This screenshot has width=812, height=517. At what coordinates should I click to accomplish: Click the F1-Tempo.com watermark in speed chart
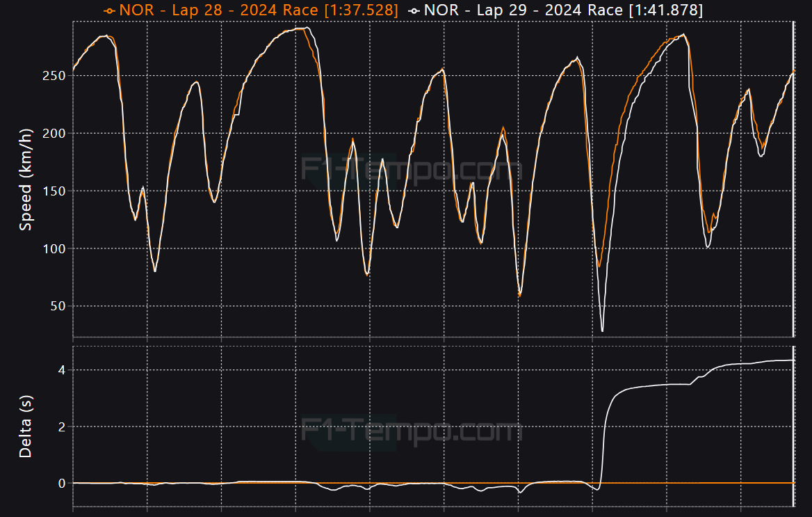click(412, 169)
